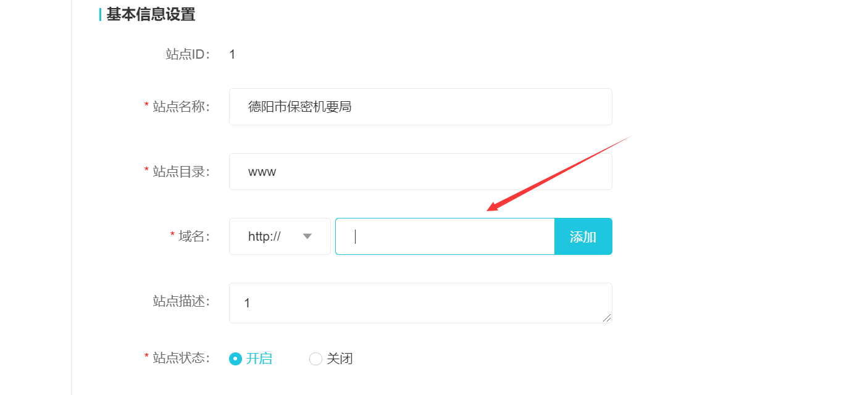Click the 域名 field label

click(x=194, y=236)
